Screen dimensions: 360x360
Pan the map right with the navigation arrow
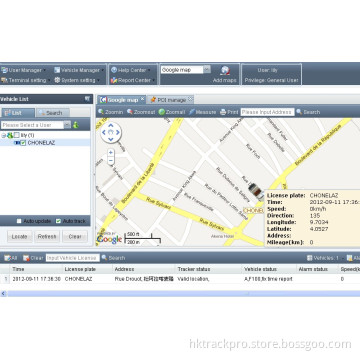point(118,133)
